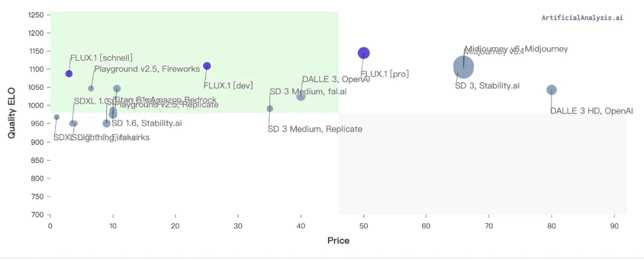Click the DALLE 3 HD, OpenAI label
Viewport: 644px width, 259px height.
click(592, 111)
